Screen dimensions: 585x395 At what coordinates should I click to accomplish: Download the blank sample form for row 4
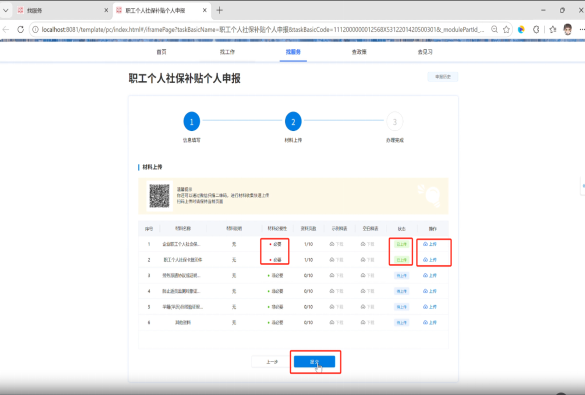(x=367, y=291)
